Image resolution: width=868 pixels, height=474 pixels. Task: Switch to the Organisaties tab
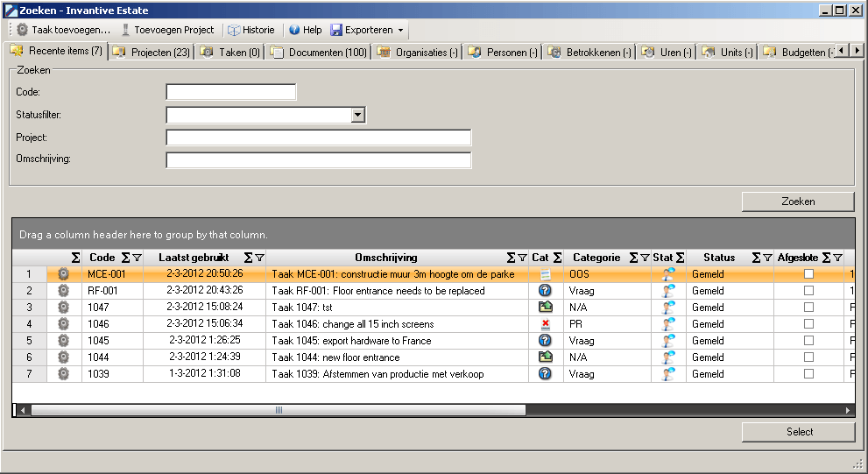tap(418, 52)
